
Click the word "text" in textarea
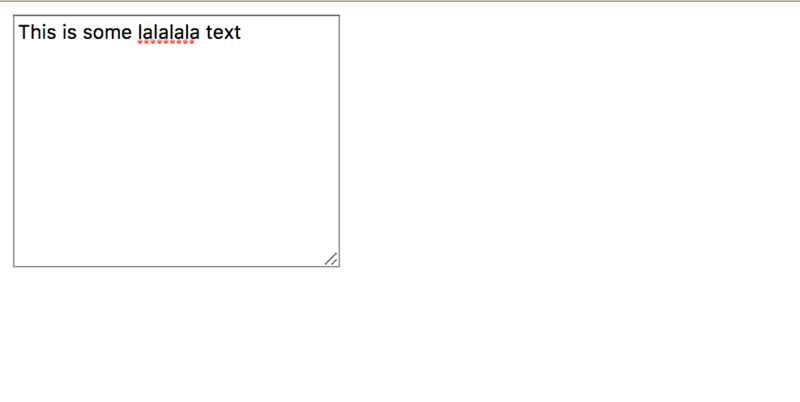tap(223, 32)
